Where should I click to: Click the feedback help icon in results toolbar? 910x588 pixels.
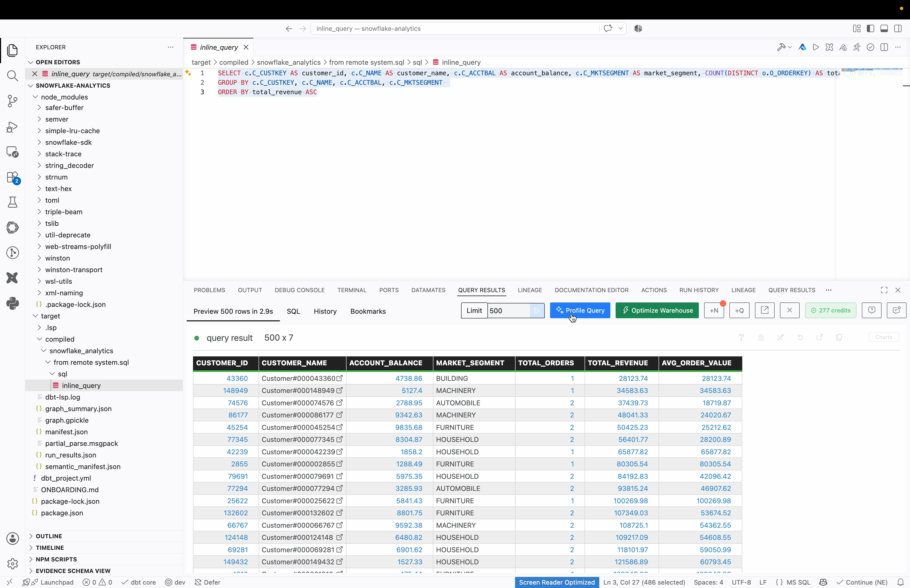(x=872, y=310)
